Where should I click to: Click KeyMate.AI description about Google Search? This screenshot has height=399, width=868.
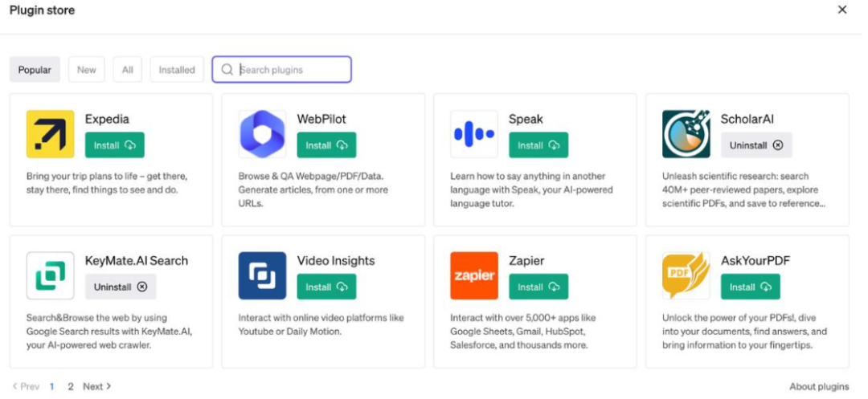click(109, 331)
